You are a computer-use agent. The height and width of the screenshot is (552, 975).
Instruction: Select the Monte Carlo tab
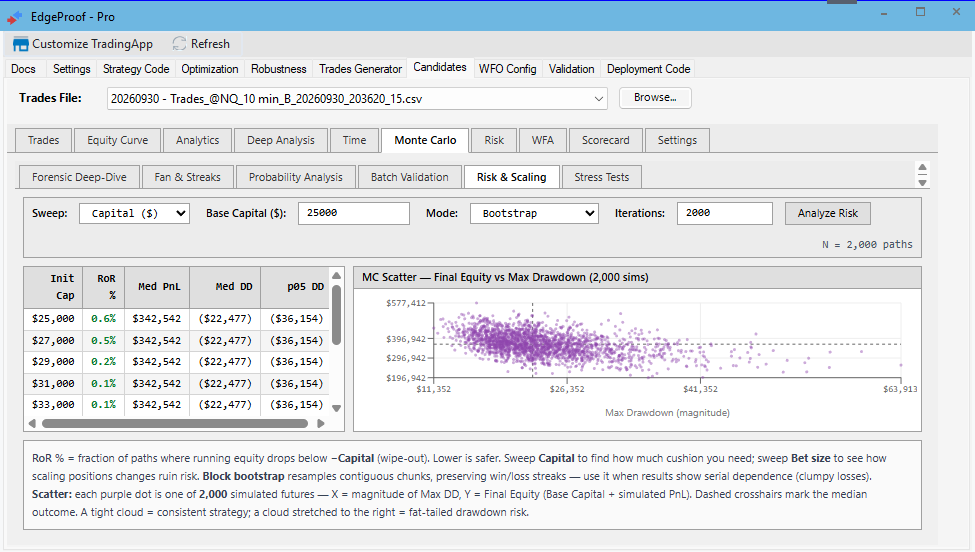click(x=425, y=140)
